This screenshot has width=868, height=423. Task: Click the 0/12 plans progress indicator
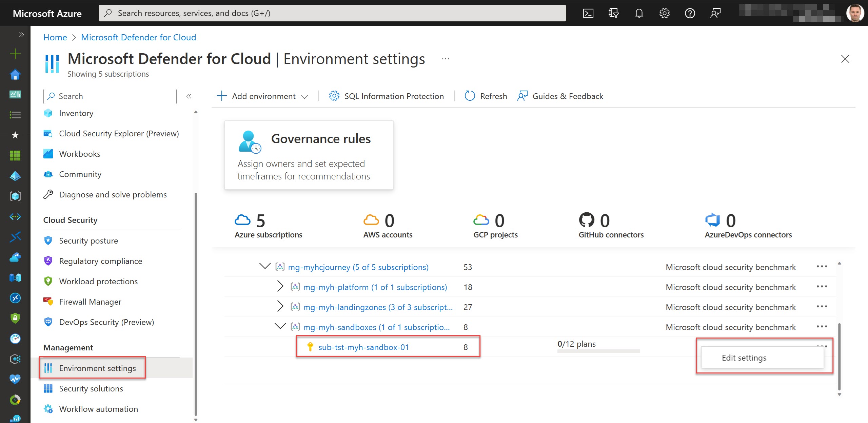(576, 344)
